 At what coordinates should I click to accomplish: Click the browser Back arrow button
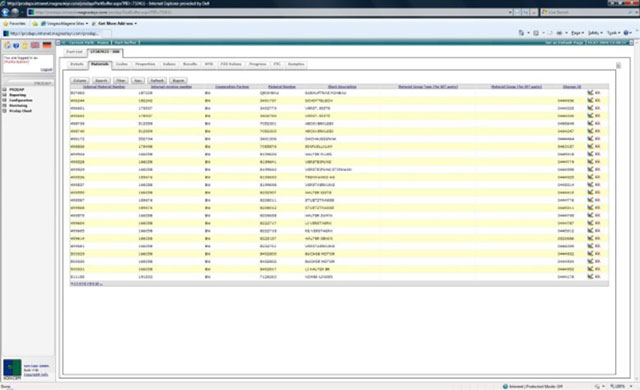pyautogui.click(x=6, y=12)
